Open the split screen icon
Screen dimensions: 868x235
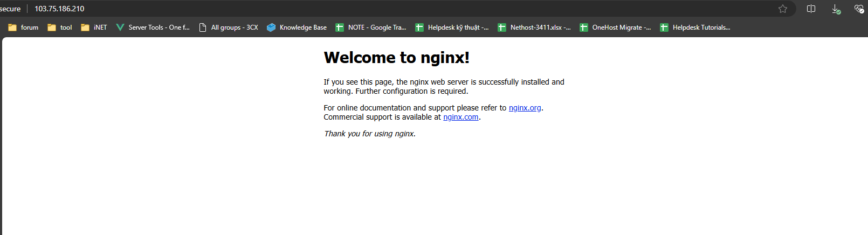coord(811,9)
